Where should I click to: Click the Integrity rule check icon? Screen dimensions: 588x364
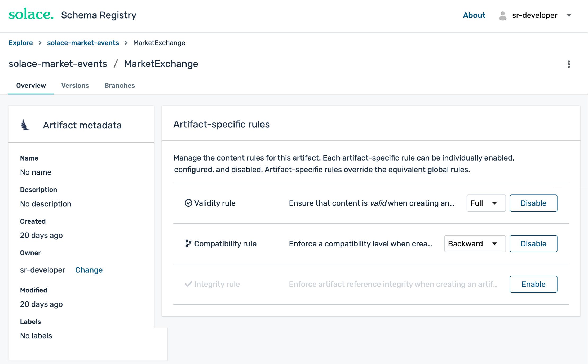[188, 284]
